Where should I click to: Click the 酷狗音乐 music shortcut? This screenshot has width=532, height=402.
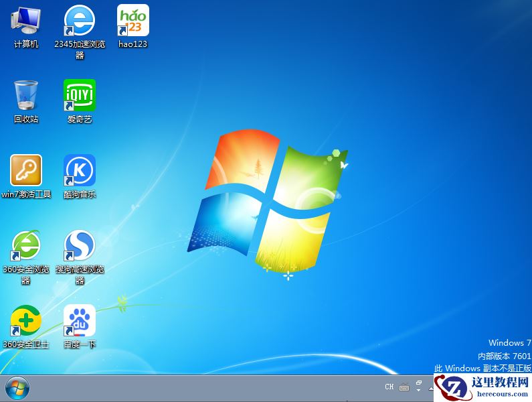tap(80, 176)
